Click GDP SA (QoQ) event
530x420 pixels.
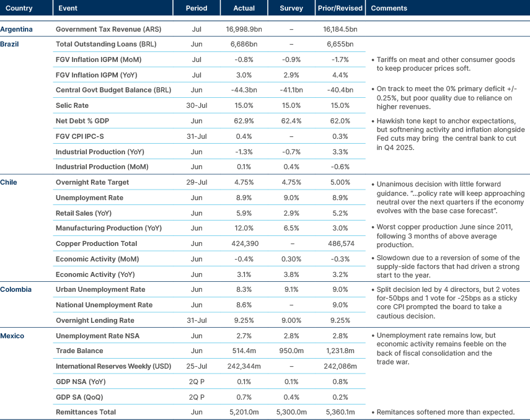[79, 397]
